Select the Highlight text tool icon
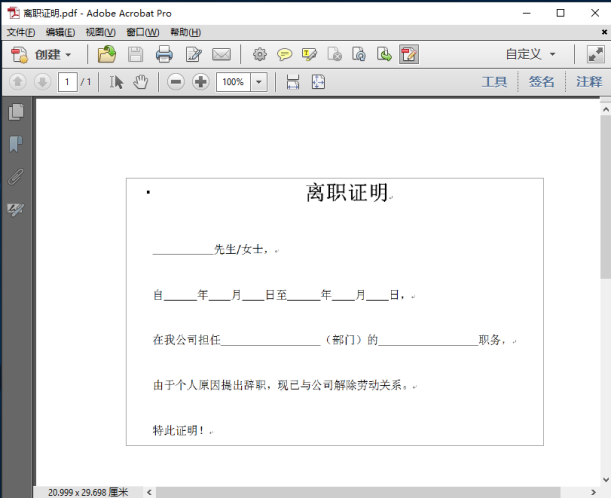 coord(309,55)
